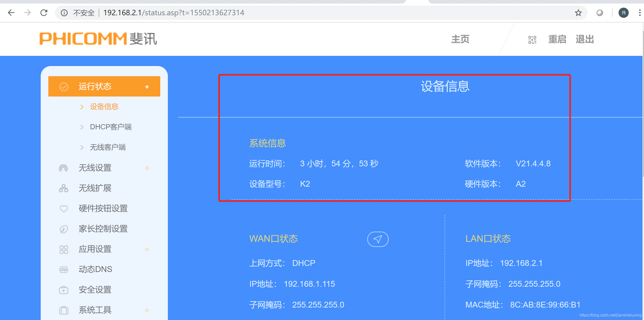644x320 pixels.
Task: Expand 应用设置 using its dot indicator
Action: tap(147, 249)
